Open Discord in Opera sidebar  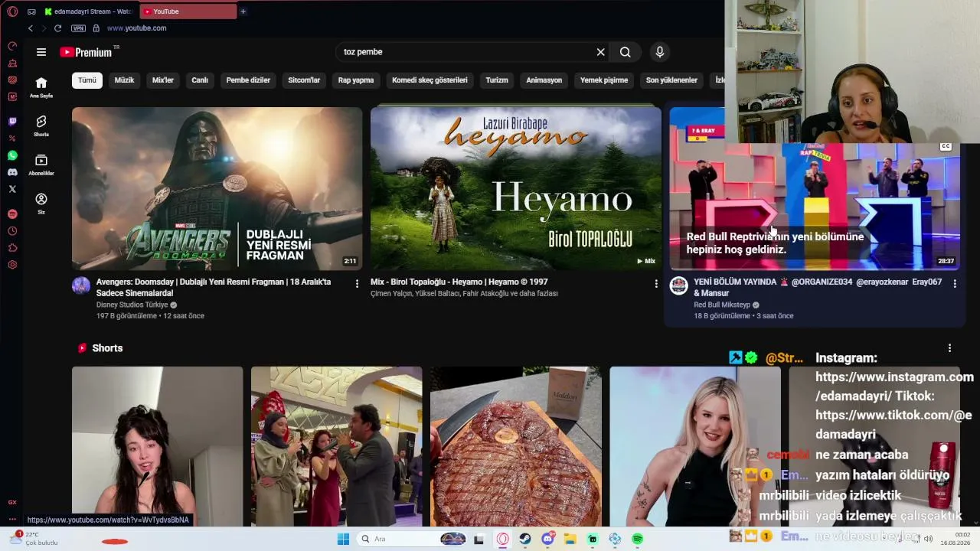pos(12,172)
